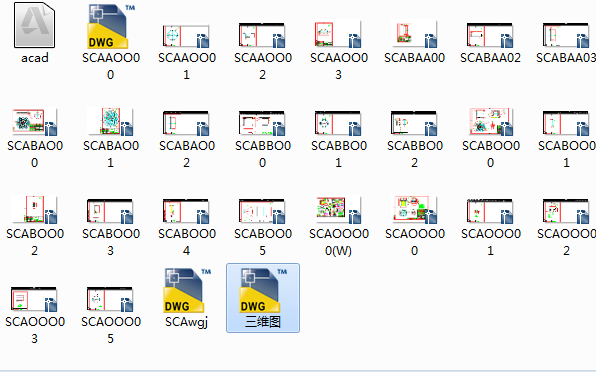The height and width of the screenshot is (372, 596).
Task: Select the SCABOO01 drawing thumbnail
Action: click(566, 123)
